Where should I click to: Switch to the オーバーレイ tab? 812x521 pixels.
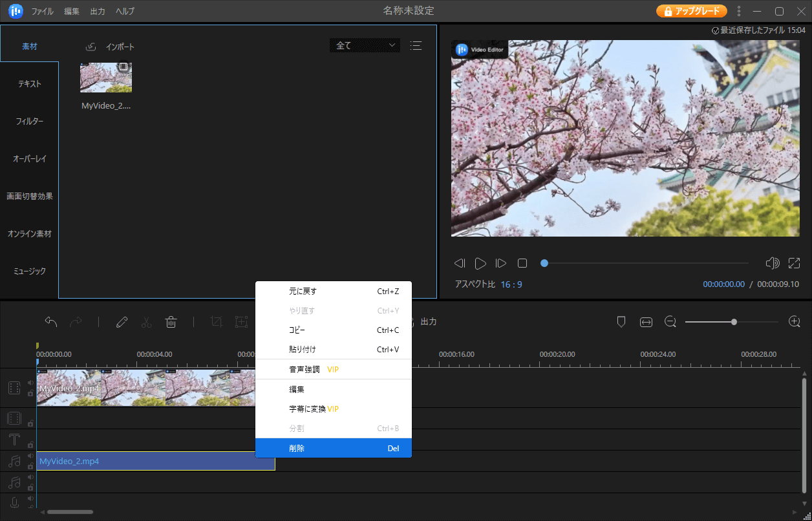point(30,159)
